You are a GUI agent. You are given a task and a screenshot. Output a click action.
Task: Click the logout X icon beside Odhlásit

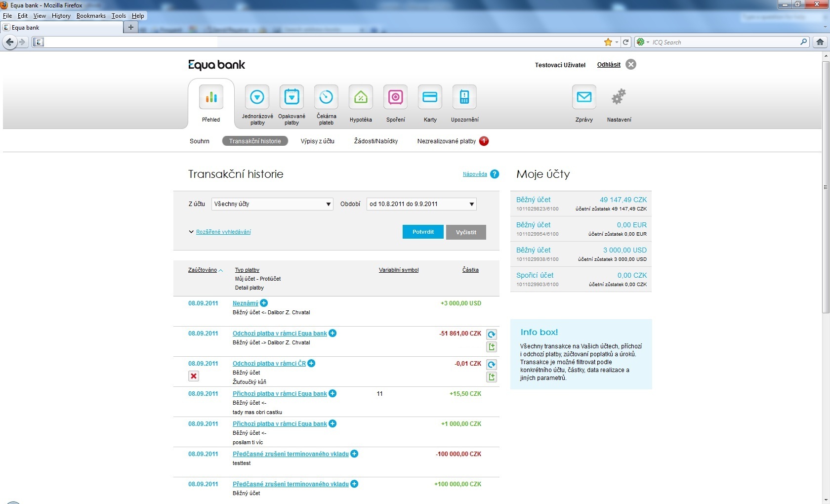click(x=631, y=64)
